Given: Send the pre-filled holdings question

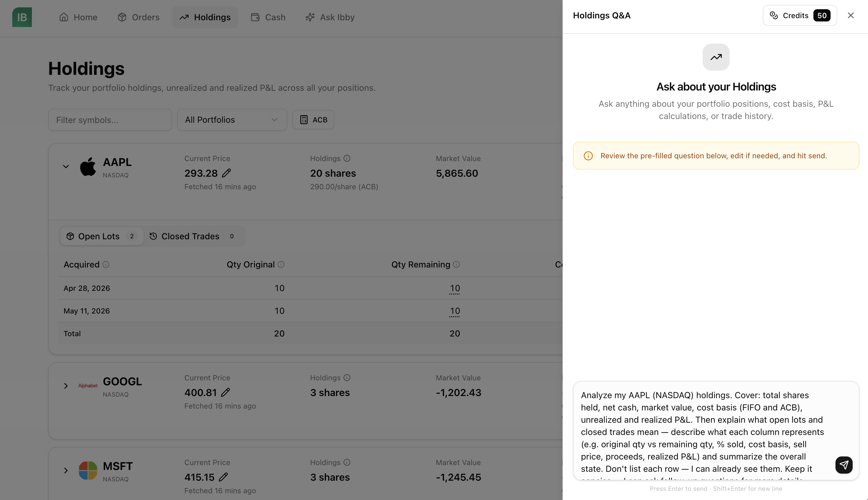Looking at the screenshot, I should click(x=844, y=465).
